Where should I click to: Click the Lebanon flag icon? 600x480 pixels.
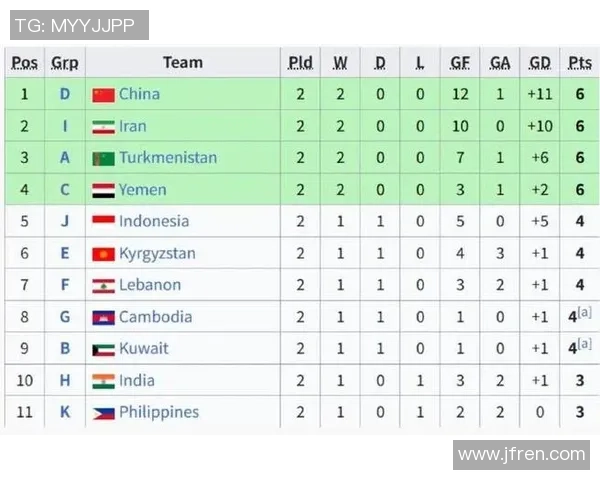tap(103, 285)
